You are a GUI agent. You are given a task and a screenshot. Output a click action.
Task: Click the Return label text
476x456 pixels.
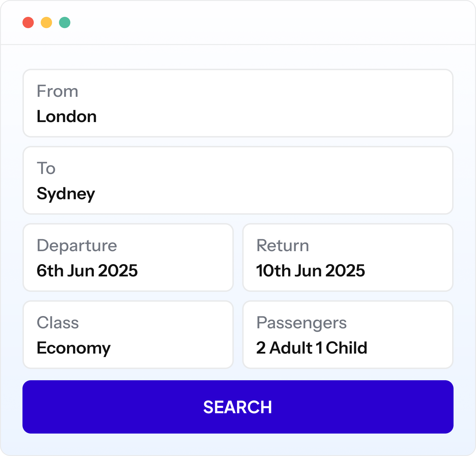click(283, 246)
